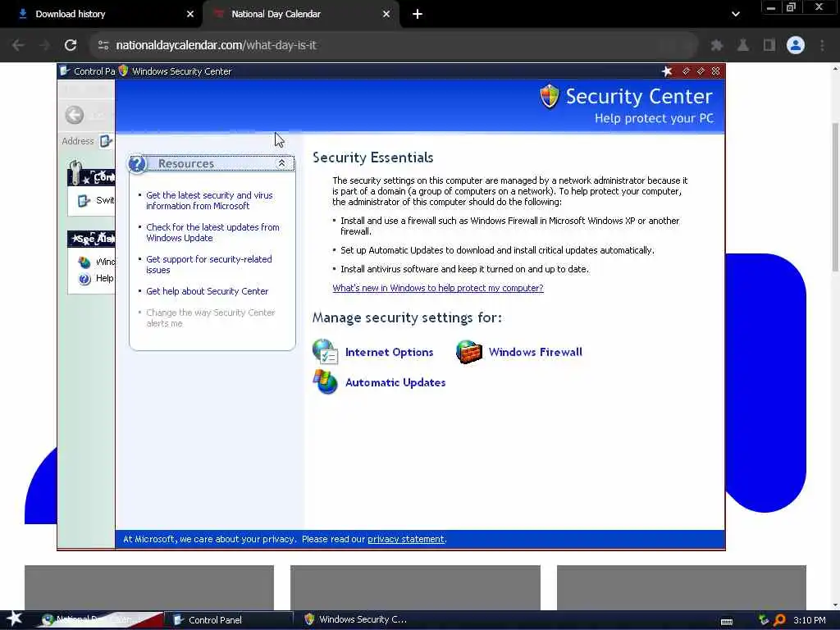Click the orange magnifier tray icon
This screenshot has height=630, width=840.
(x=779, y=620)
